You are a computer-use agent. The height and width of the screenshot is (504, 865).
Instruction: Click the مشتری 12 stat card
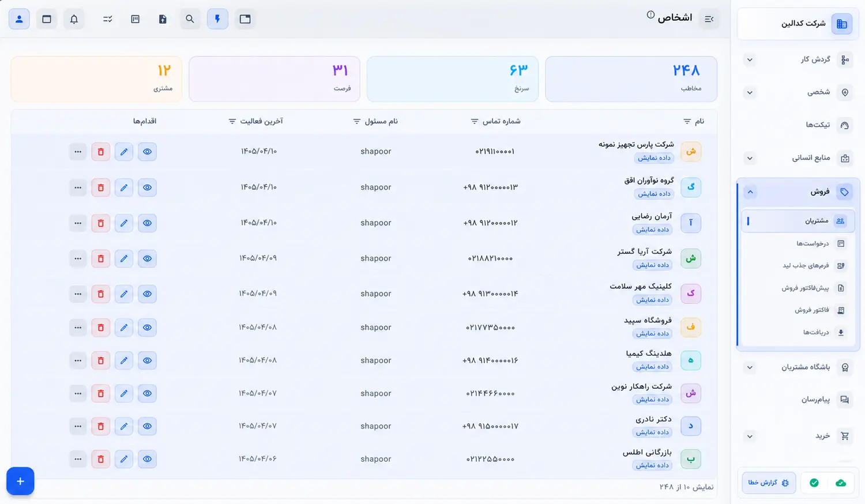(x=96, y=79)
